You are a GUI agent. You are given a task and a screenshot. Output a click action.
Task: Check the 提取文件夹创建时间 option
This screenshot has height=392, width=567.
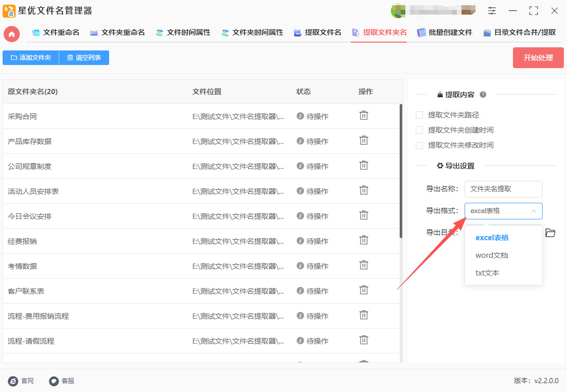tap(419, 130)
